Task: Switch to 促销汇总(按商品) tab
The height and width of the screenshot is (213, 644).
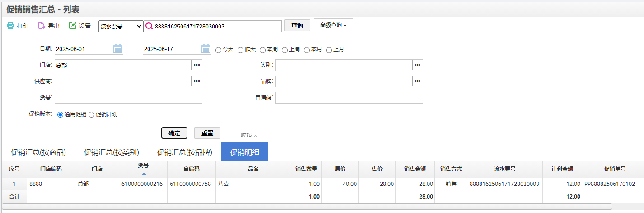Action: pos(38,152)
